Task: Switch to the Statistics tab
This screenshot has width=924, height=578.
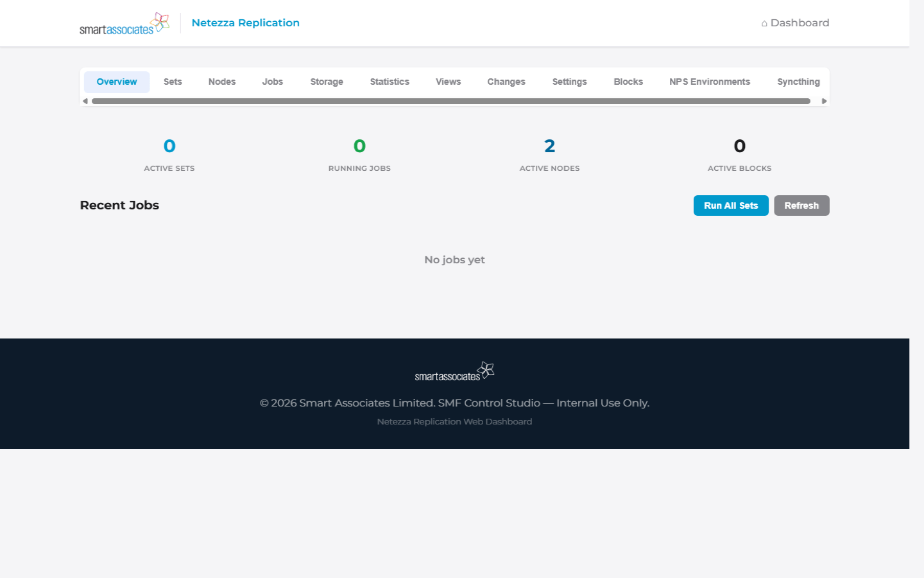Action: click(389, 82)
